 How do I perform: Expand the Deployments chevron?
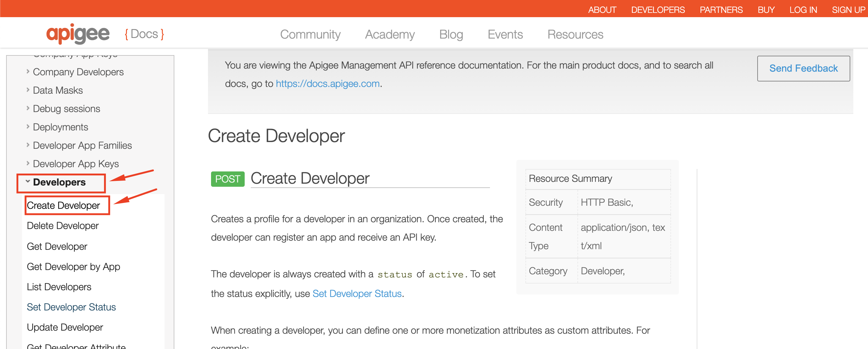28,126
